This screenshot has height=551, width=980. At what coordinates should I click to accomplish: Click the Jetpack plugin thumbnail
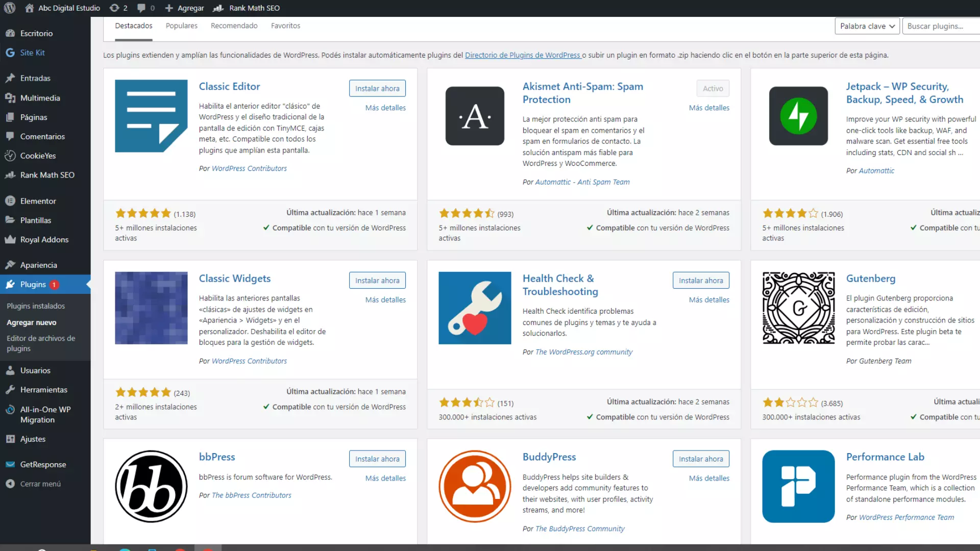tap(798, 116)
